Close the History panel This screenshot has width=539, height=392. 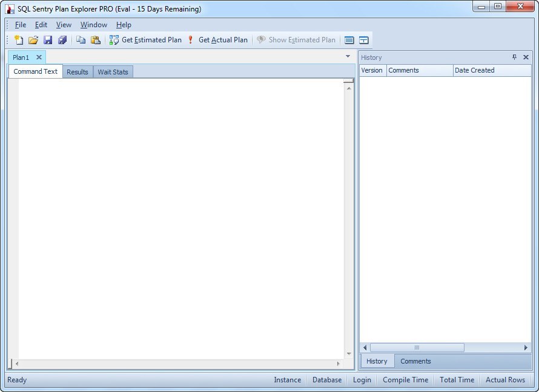pyautogui.click(x=526, y=57)
